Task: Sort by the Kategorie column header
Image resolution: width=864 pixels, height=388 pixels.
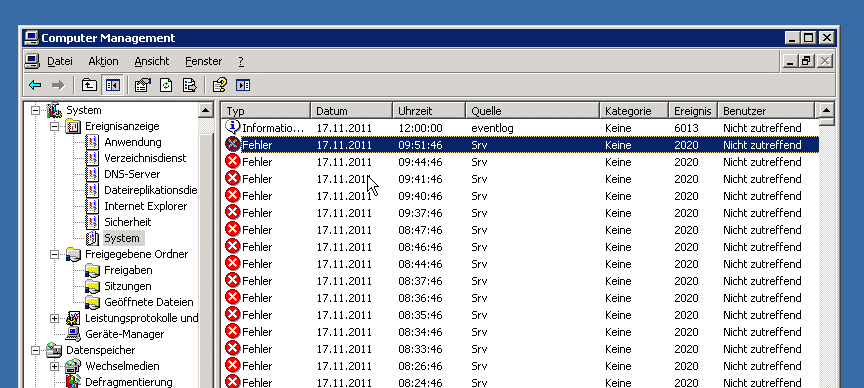Action: (x=634, y=111)
